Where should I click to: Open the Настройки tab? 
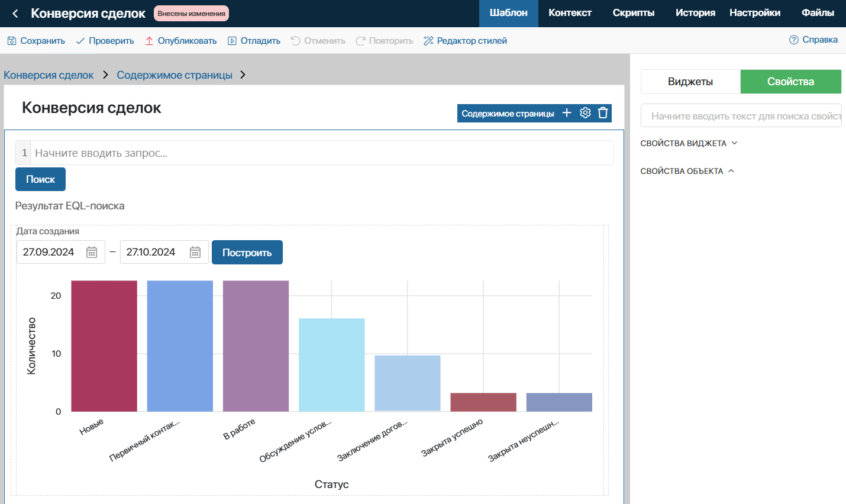coord(755,13)
